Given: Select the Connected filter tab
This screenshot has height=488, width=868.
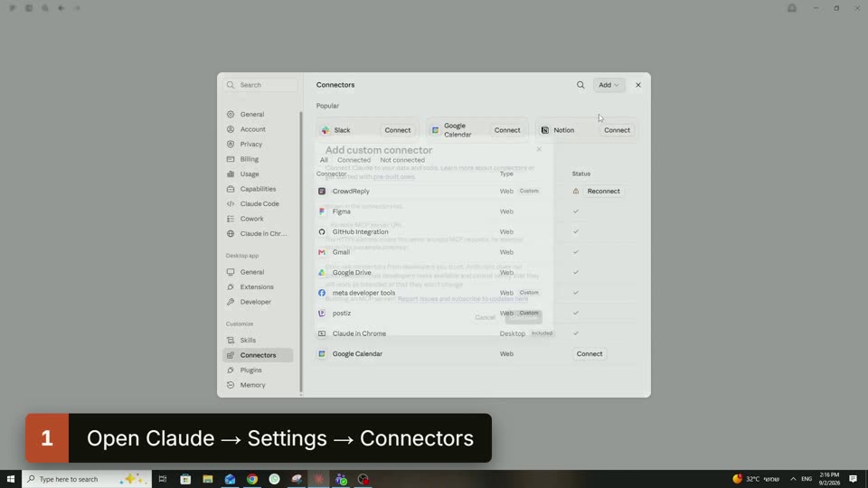Looking at the screenshot, I should click(354, 160).
